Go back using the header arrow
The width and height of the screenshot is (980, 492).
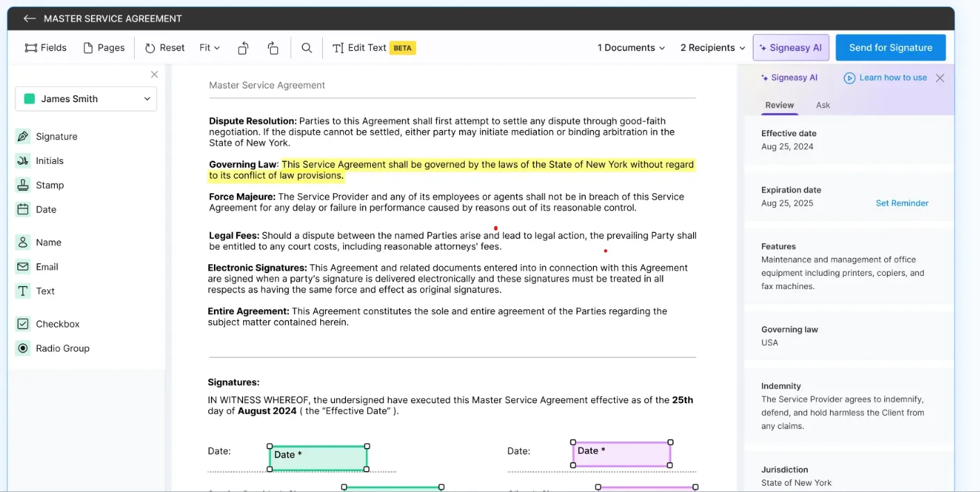pos(29,19)
